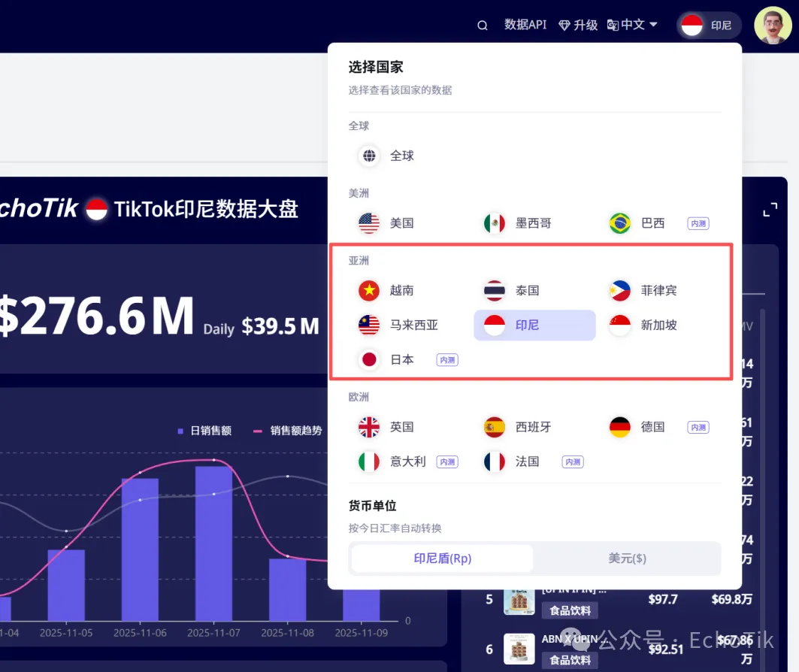Image resolution: width=799 pixels, height=672 pixels.
Task: Click the search magnifier icon
Action: pos(483,26)
